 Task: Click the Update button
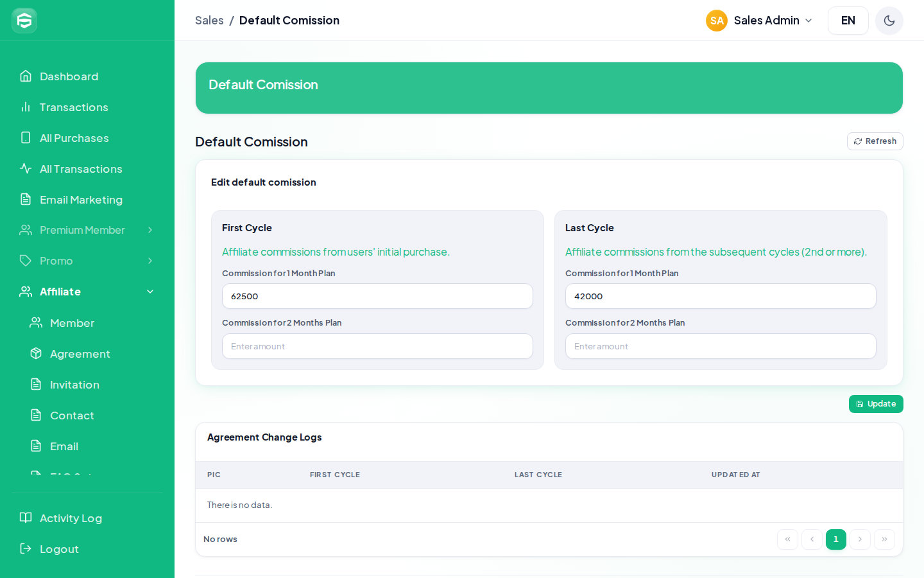876,404
